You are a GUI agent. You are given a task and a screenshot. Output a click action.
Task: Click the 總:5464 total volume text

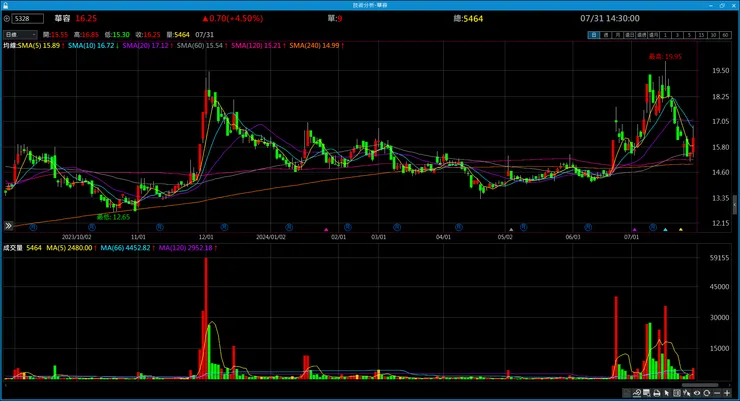tap(468, 18)
